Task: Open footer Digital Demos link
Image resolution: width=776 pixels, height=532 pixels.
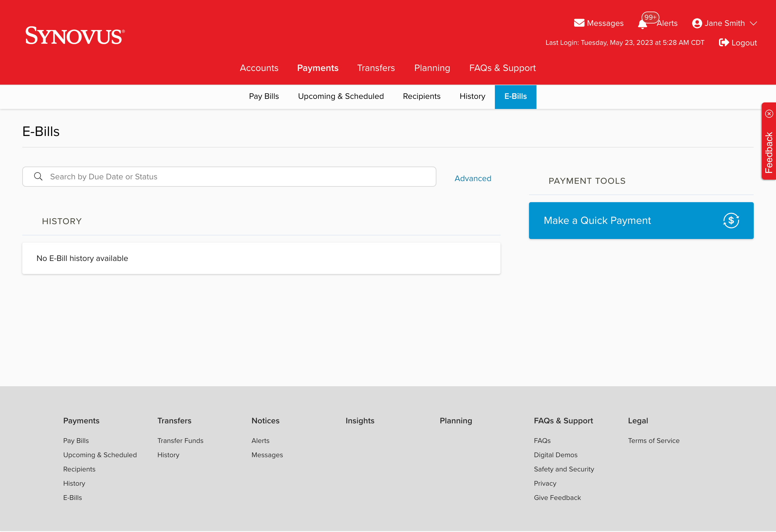Action: [x=555, y=455]
